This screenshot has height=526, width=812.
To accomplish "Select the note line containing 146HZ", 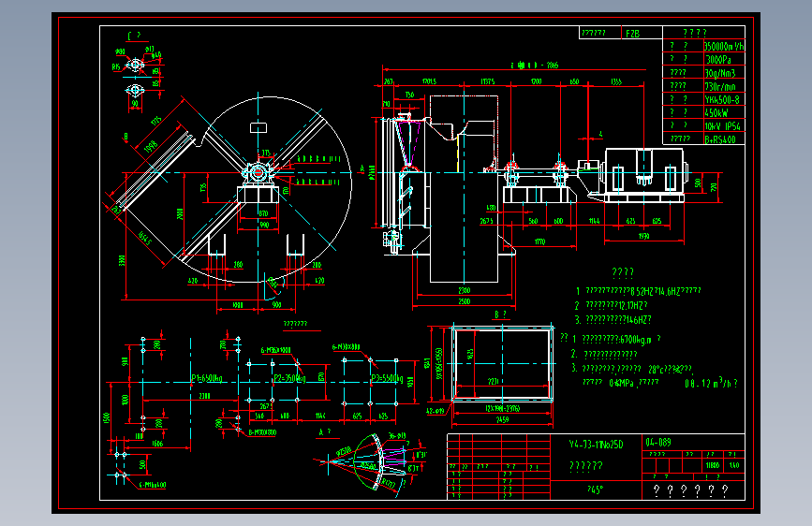I will pyautogui.click(x=613, y=320).
